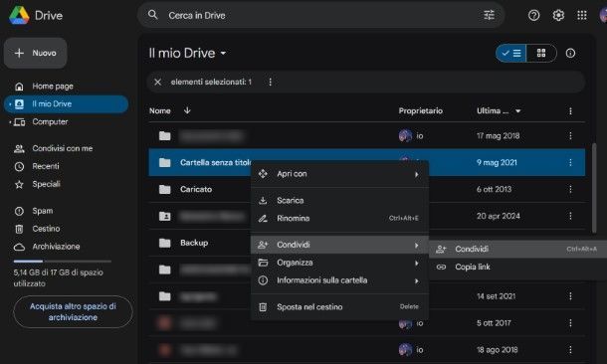Click the Proprietario column header
607x364 pixels.
point(420,111)
